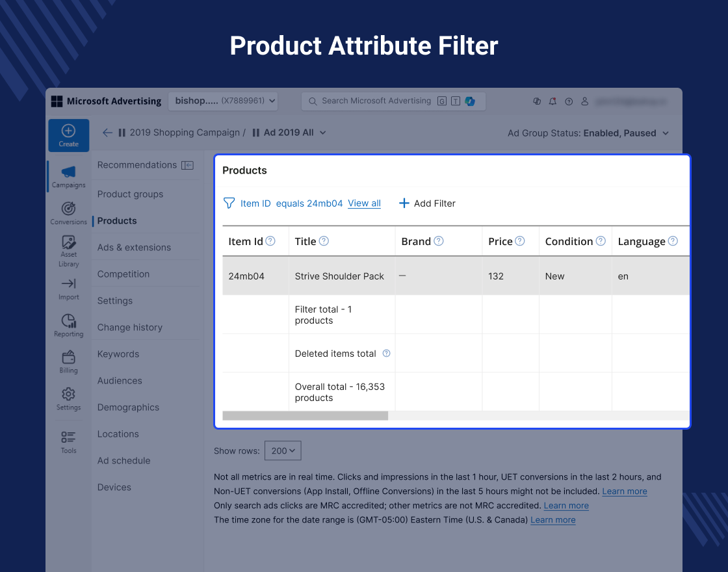The height and width of the screenshot is (572, 728).
Task: Open Locations in the side menu
Action: [118, 434]
